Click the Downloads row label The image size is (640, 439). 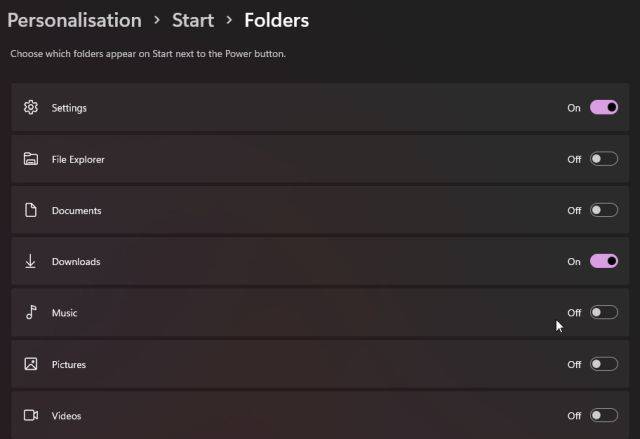[x=76, y=262]
